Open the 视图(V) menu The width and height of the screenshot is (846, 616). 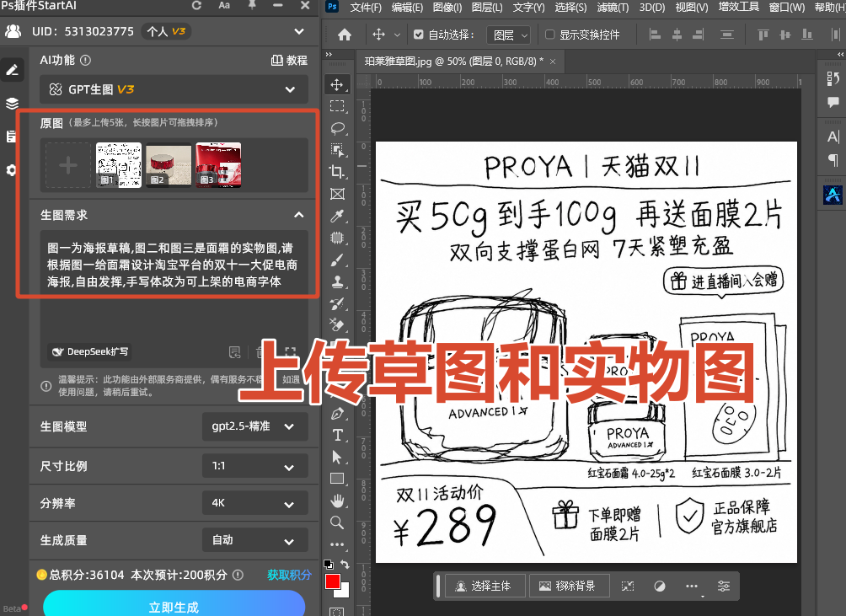692,8
